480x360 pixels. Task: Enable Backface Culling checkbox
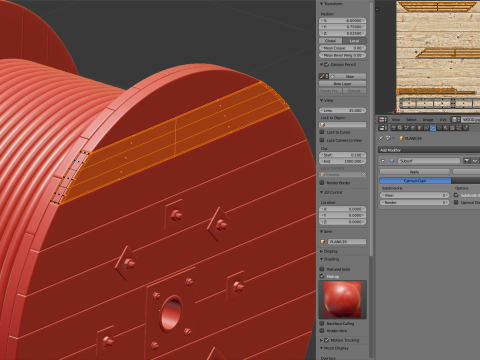click(x=322, y=323)
